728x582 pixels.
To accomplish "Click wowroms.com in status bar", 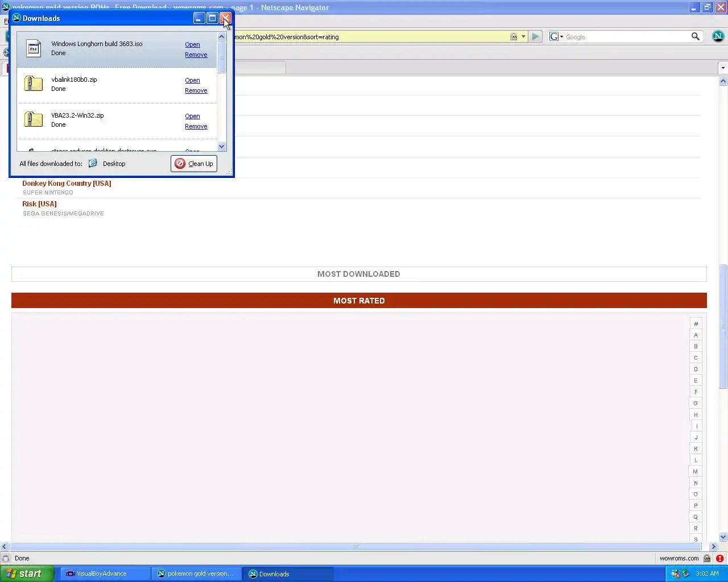I will 679,558.
